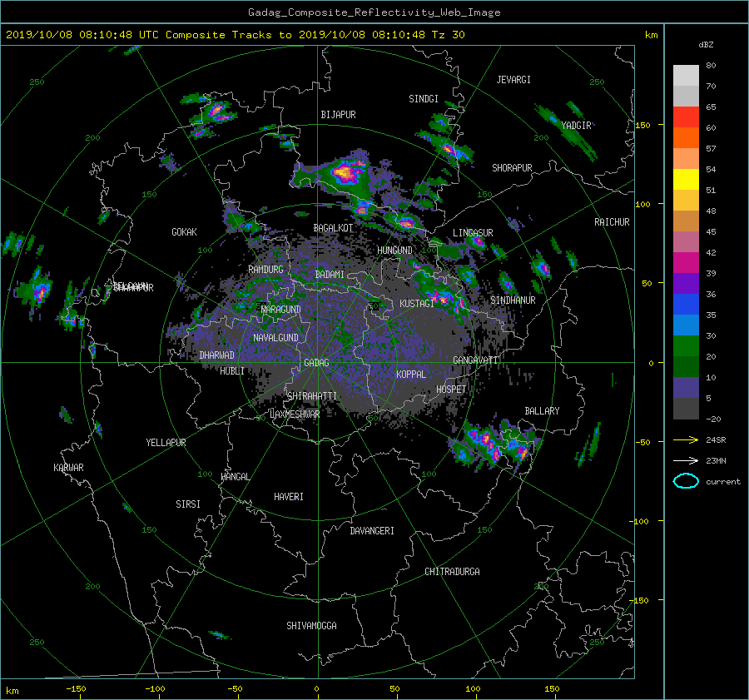Viewport: 749px width, 700px height.
Task: Click the SHIVAMOGGA city label
Action: coord(311,626)
